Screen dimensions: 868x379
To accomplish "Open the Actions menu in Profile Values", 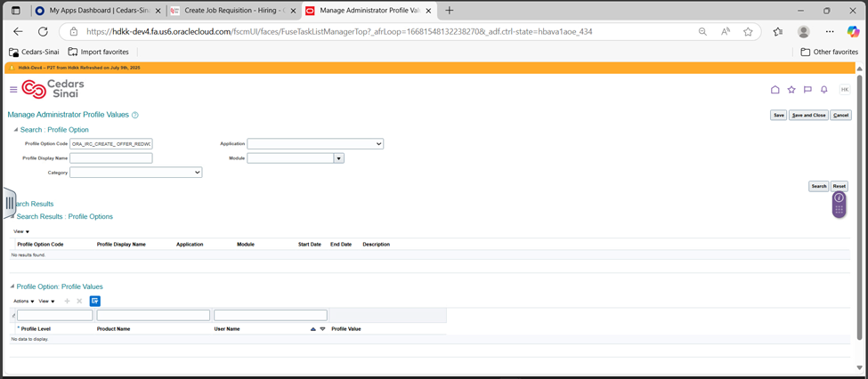I will [x=24, y=301].
